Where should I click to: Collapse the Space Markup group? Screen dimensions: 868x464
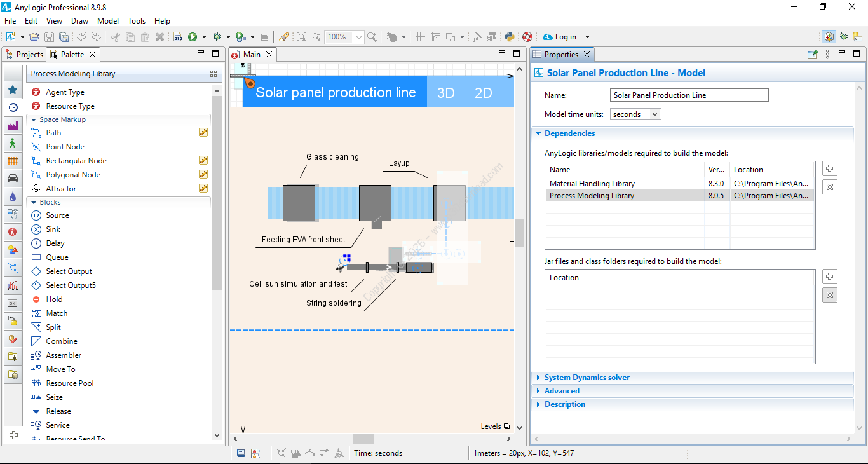point(34,119)
